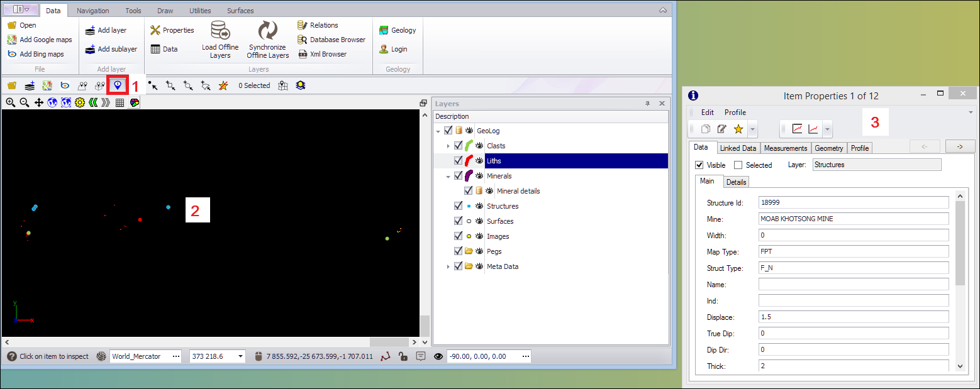Image resolution: width=980 pixels, height=389 pixels.
Task: Click the Add sublayer button
Action: click(x=111, y=49)
